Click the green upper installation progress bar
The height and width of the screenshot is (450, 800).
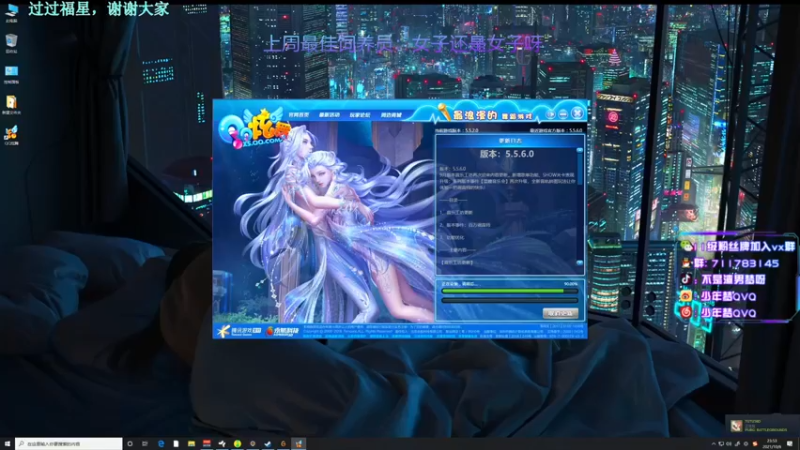coord(510,291)
